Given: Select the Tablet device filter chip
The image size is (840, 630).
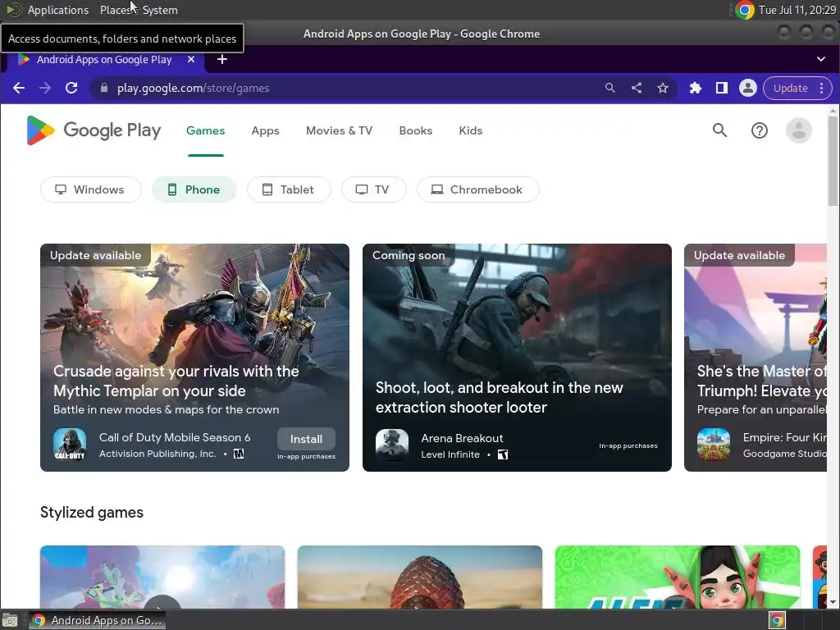Looking at the screenshot, I should click(289, 189).
